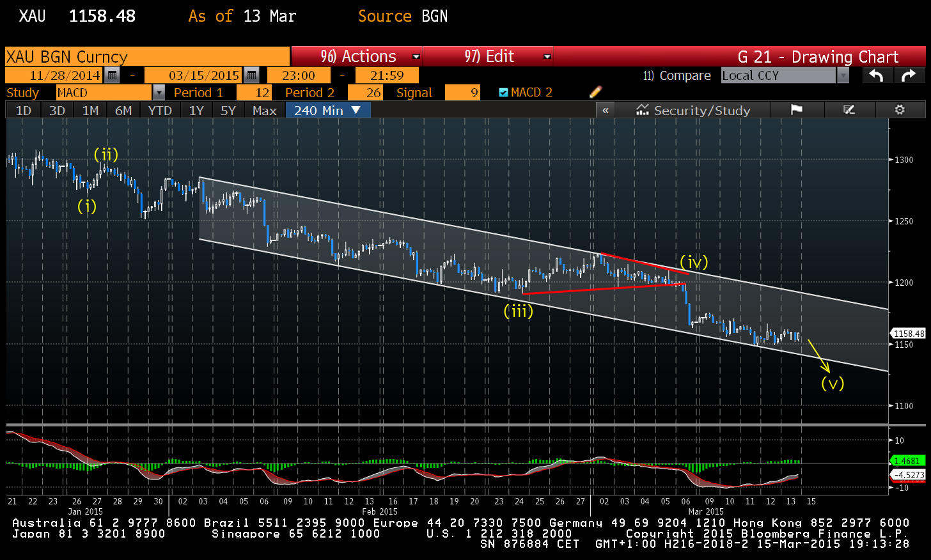Open the 97) Edit menu
The image size is (931, 560).
tap(489, 56)
